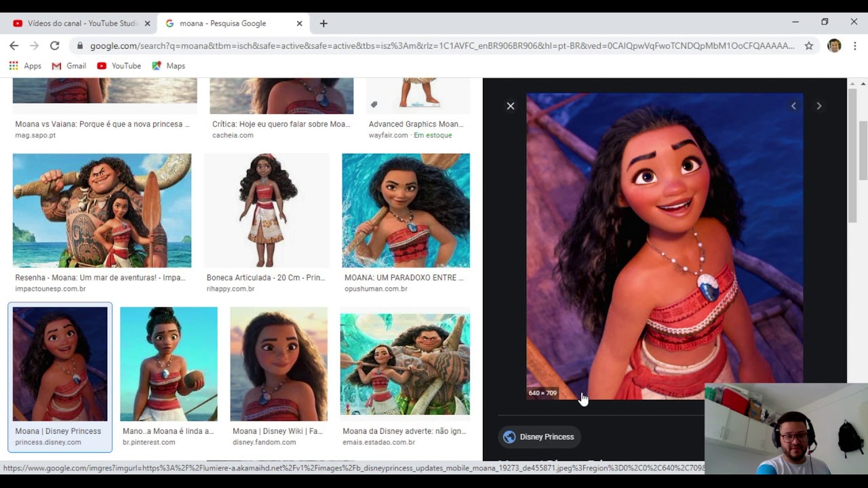Select the Resenha Moana thumbnail with Maui
Image resolution: width=868 pixels, height=488 pixels.
(102, 211)
